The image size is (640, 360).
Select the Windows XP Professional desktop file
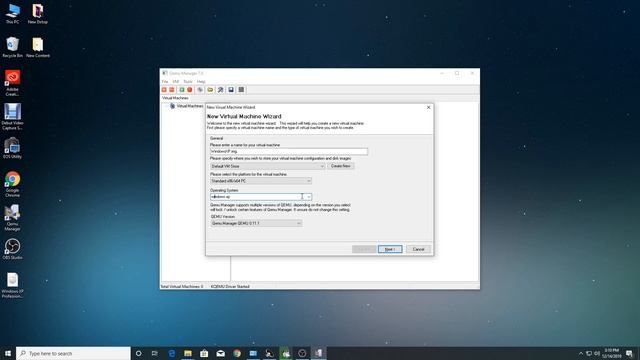pyautogui.click(x=12, y=285)
